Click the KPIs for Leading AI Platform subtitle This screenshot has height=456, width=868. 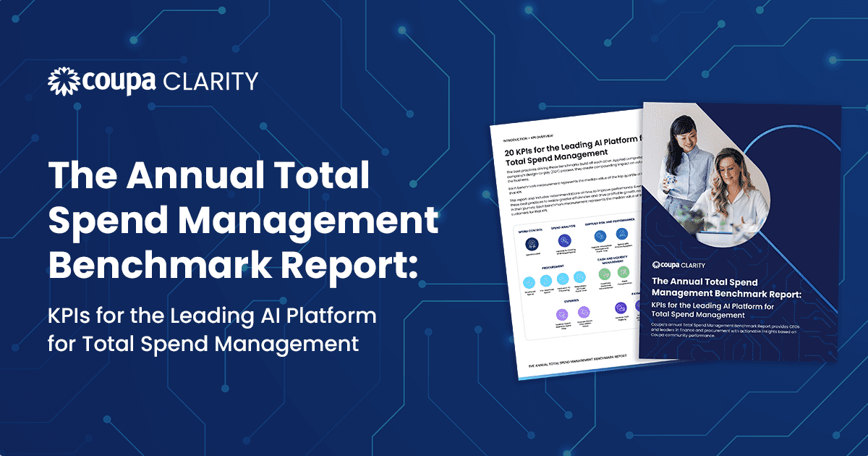point(212,329)
